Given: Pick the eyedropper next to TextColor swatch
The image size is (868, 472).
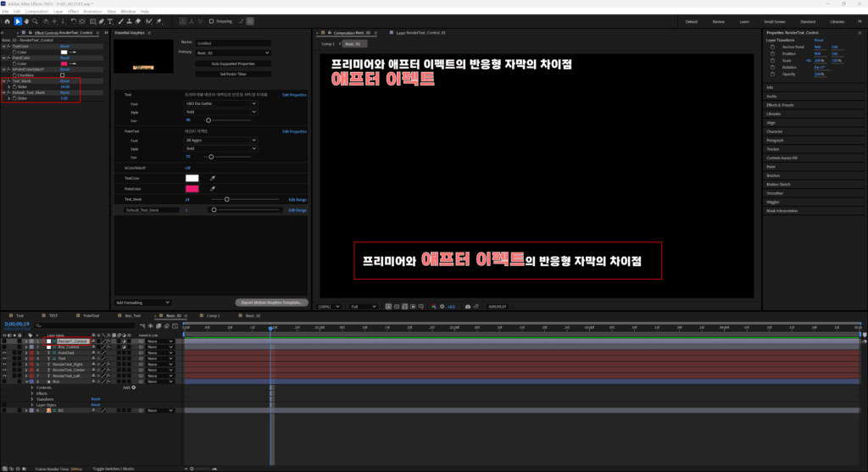Looking at the screenshot, I should (213, 178).
